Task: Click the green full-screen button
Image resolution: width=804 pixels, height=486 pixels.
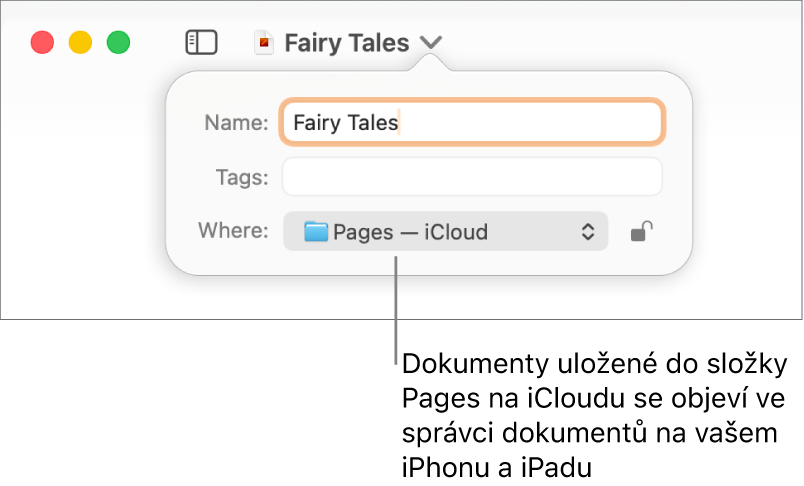Action: 118,42
